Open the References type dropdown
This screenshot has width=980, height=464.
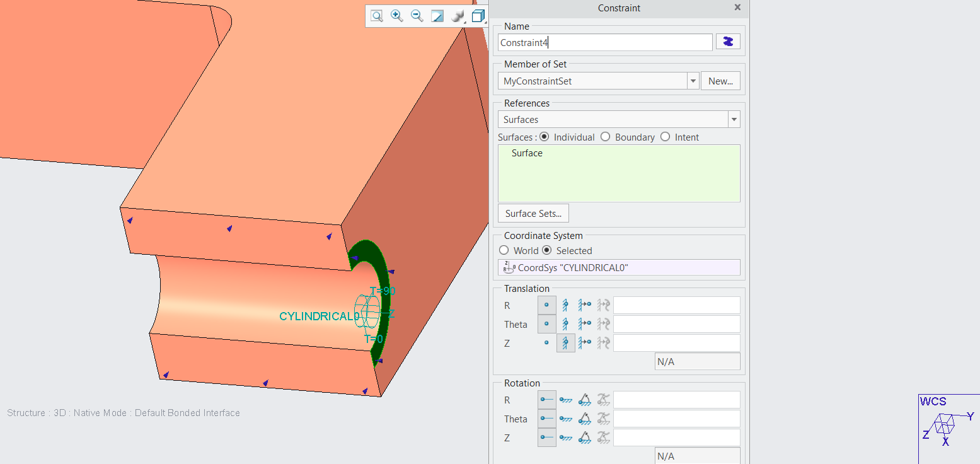pos(734,119)
